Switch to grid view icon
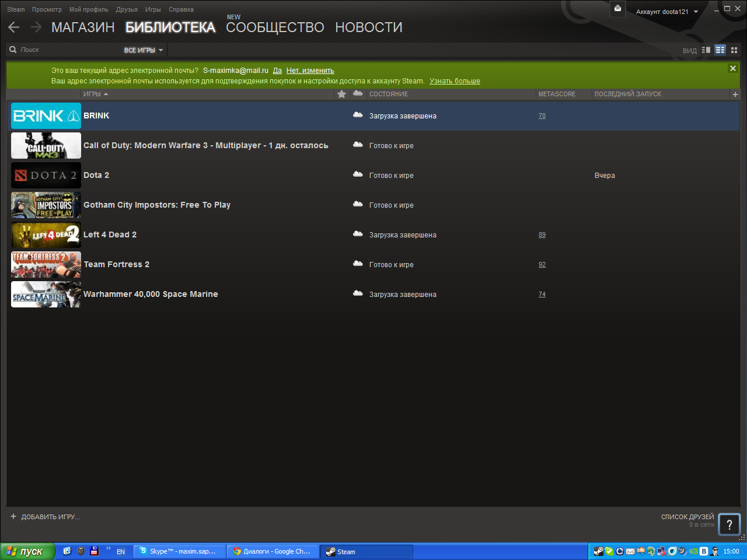747x560 pixels. pyautogui.click(x=734, y=50)
